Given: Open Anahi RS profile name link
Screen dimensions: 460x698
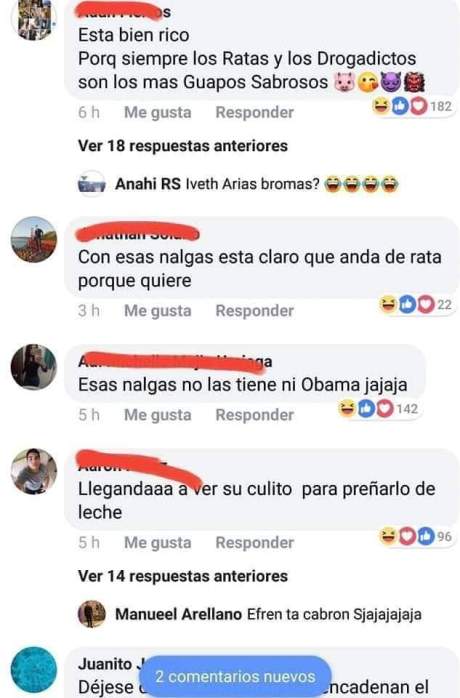Looking at the screenshot, I should pyautogui.click(x=148, y=183).
